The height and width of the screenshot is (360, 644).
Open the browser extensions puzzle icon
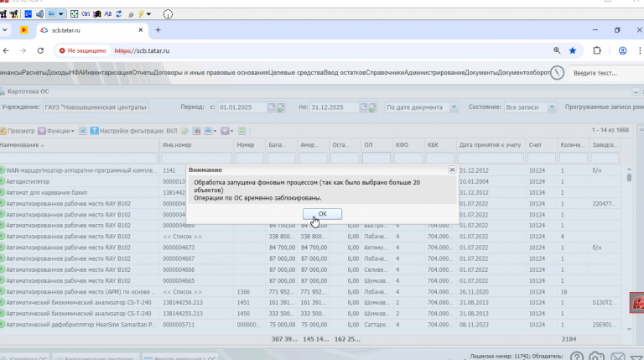[597, 50]
